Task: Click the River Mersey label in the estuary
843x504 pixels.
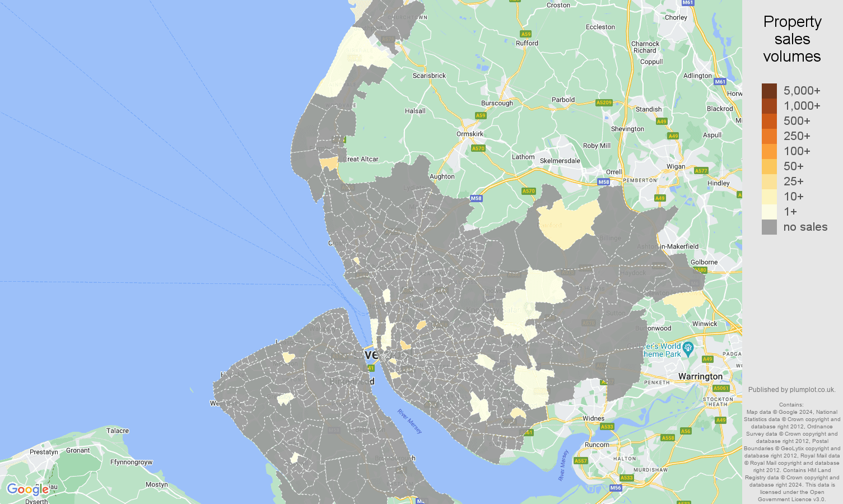Action: pos(410,421)
